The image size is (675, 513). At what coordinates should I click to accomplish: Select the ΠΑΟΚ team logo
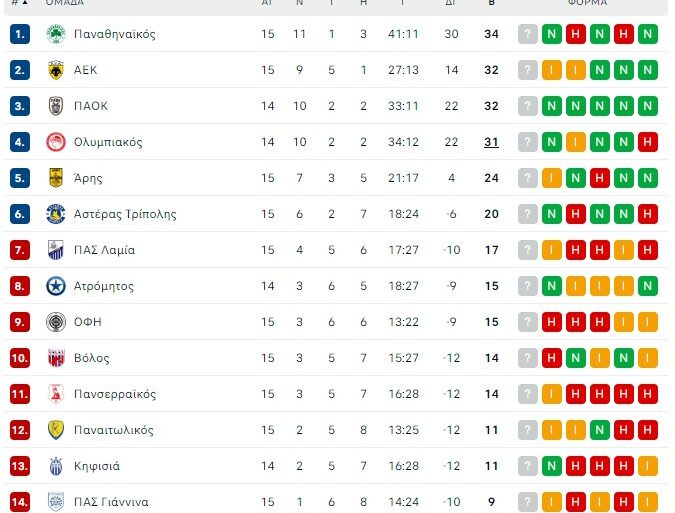[x=55, y=106]
